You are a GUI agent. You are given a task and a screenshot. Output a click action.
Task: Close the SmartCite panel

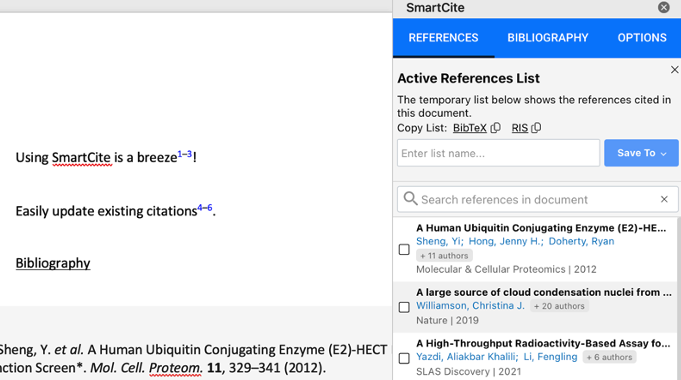click(x=663, y=7)
